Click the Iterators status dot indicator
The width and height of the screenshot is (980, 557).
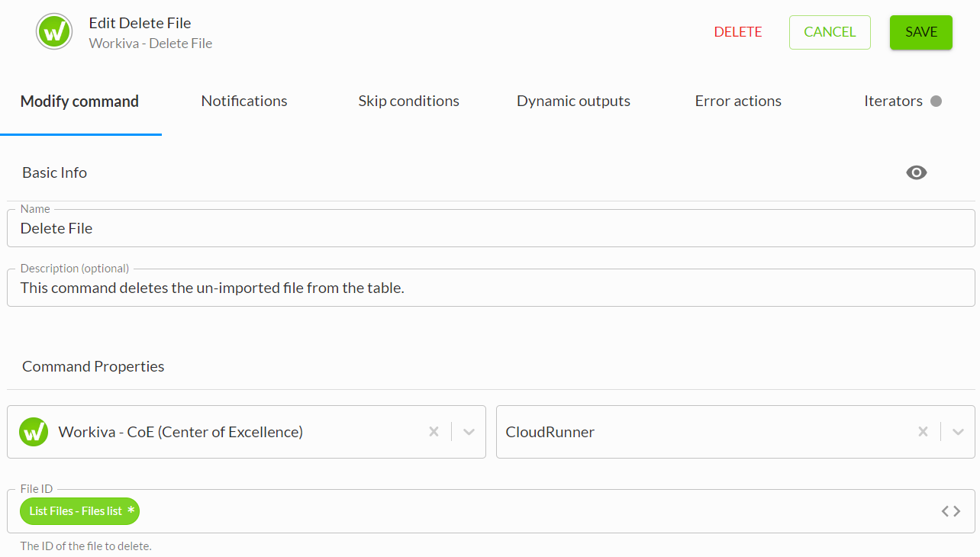point(936,101)
